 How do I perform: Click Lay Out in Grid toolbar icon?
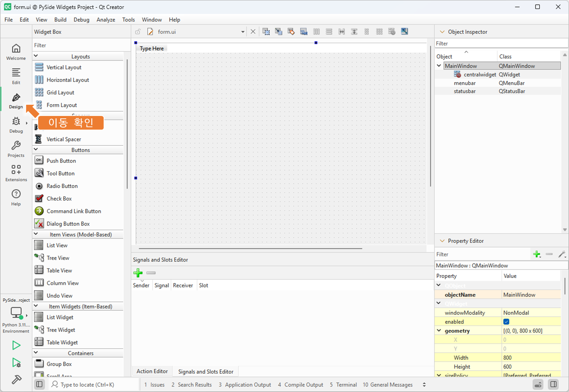point(380,32)
